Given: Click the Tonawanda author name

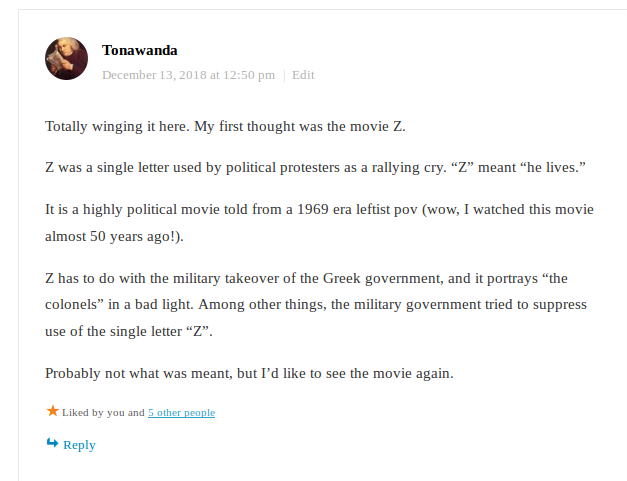Looking at the screenshot, I should (x=140, y=50).
